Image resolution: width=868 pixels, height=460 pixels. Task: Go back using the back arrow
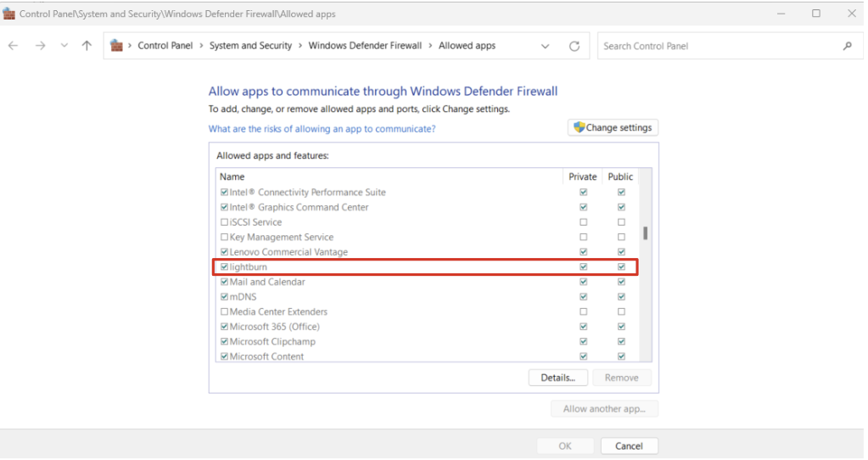pos(14,46)
